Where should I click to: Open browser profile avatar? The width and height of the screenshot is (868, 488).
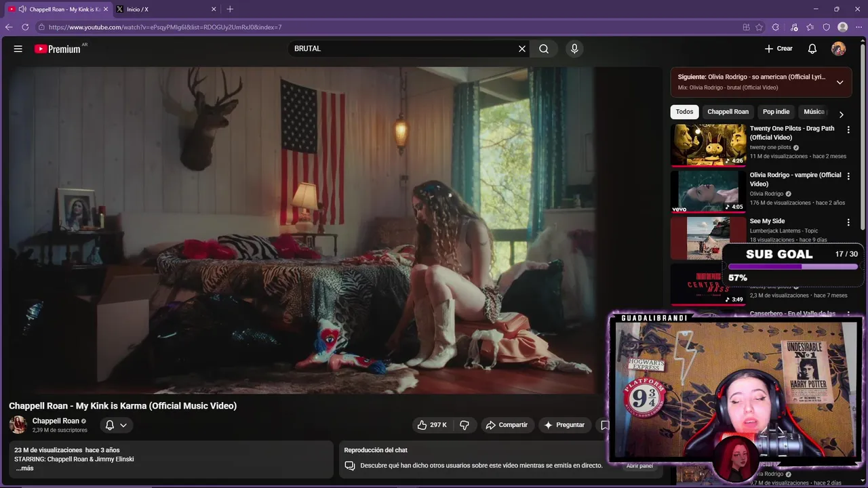(843, 27)
